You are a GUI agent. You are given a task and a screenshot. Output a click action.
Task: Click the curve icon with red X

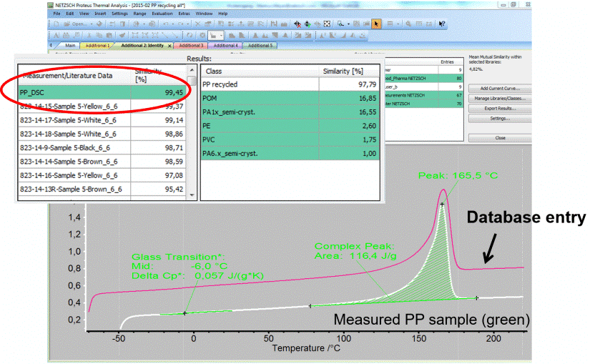pyautogui.click(x=298, y=24)
